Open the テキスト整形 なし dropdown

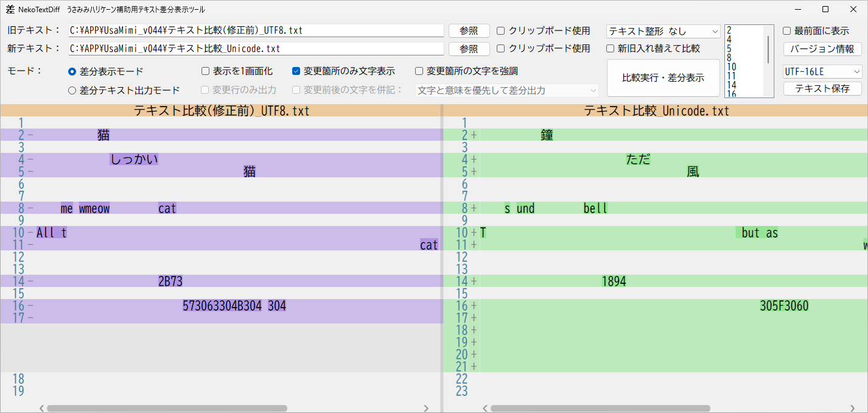[663, 31]
